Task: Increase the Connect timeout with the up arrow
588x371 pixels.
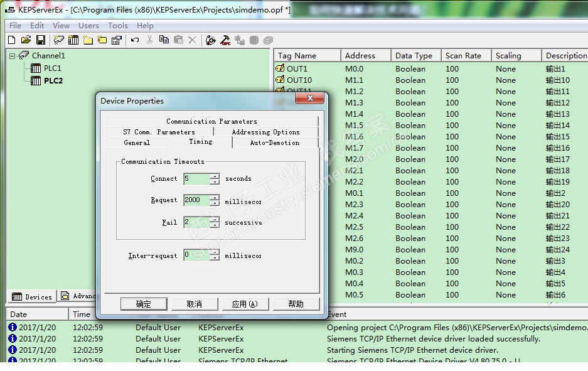Action: [x=215, y=176]
